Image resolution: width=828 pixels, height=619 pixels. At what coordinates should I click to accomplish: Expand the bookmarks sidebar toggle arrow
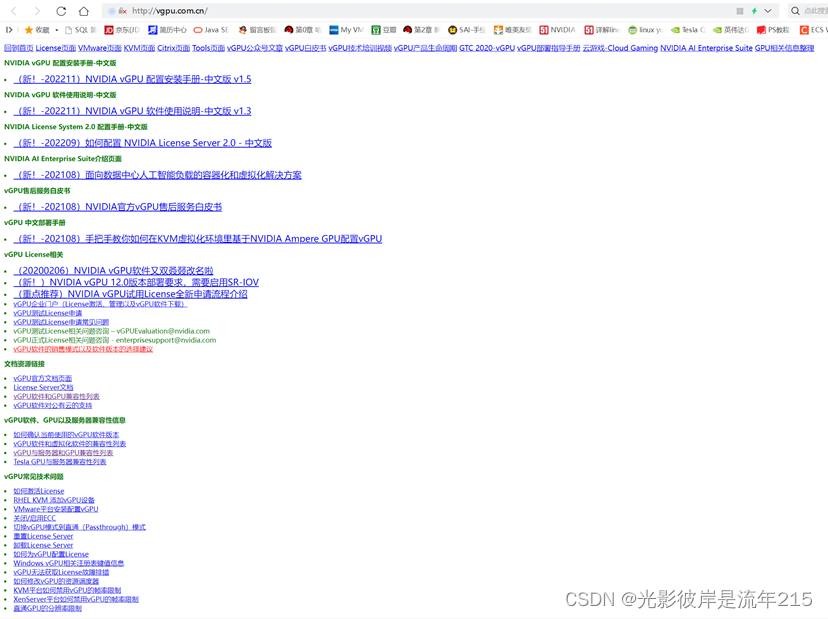(8, 30)
